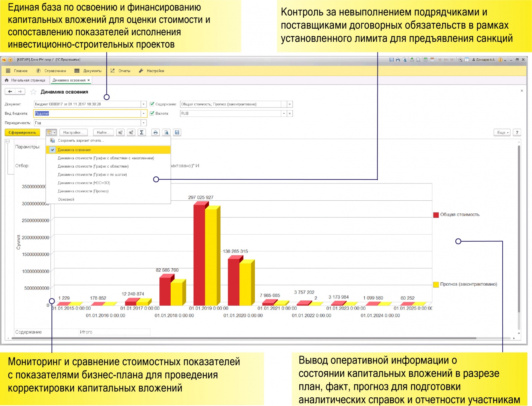Viewport: 532px width, 406px height.
Task: Click the Сформировать button
Action: tap(22, 132)
